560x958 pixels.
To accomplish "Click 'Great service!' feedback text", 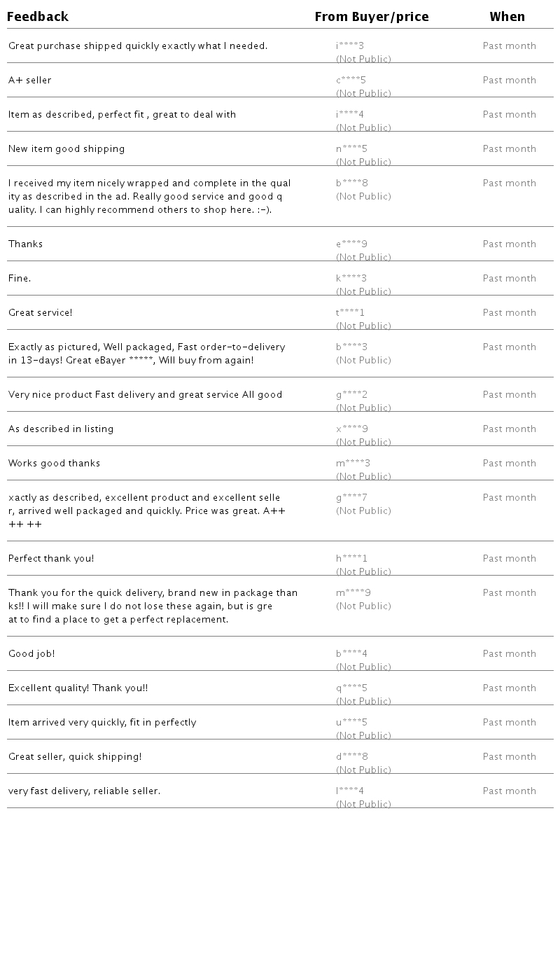I will [x=41, y=313].
